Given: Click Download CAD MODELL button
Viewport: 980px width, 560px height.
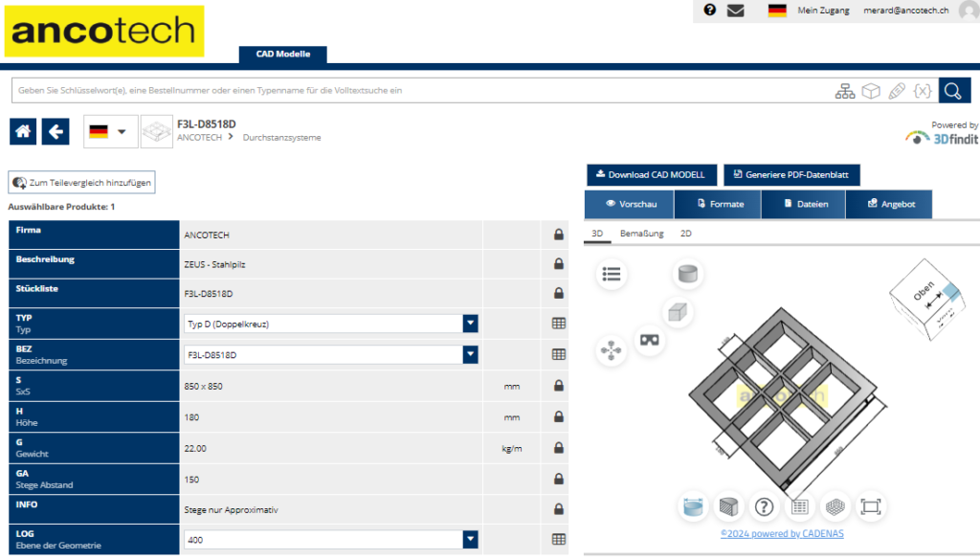Looking at the screenshot, I should pos(651,174).
